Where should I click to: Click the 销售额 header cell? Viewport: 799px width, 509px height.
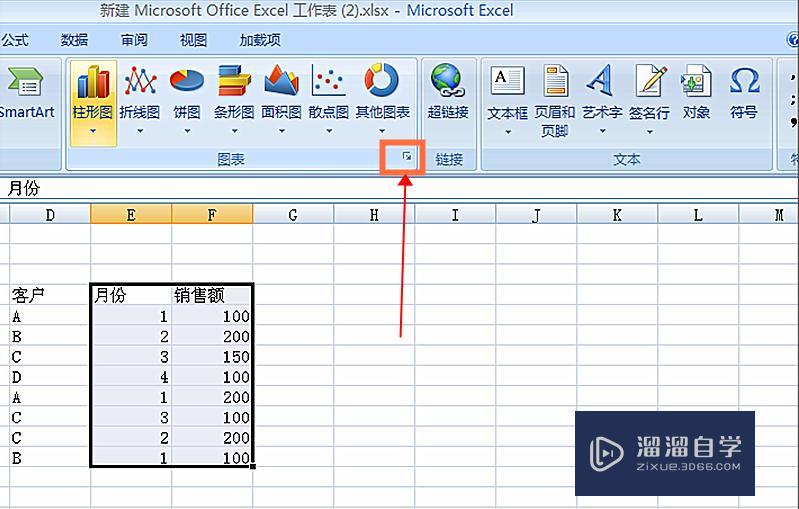pyautogui.click(x=212, y=295)
